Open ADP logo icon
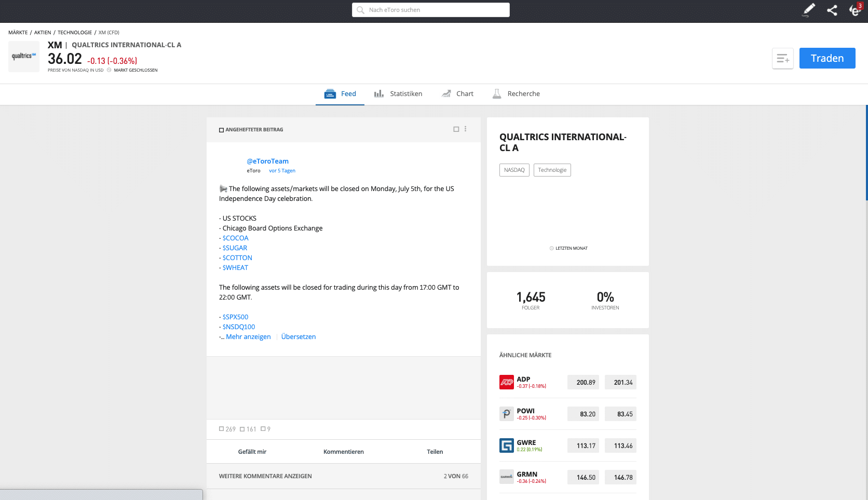 point(507,382)
